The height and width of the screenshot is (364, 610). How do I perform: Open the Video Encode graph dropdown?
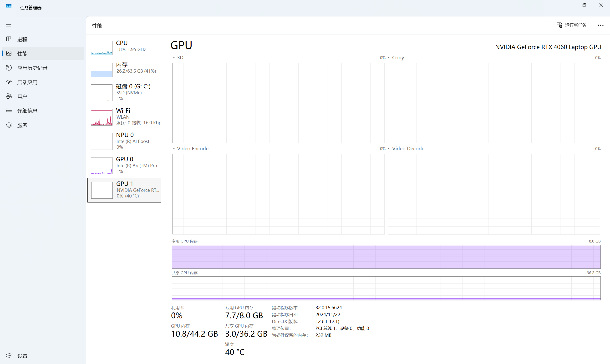[174, 149]
